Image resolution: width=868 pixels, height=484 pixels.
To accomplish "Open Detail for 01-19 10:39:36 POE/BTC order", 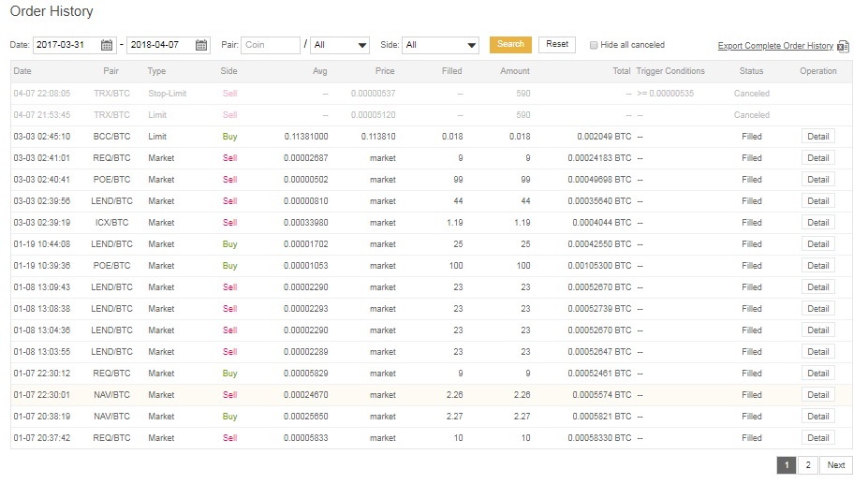I will (x=817, y=266).
